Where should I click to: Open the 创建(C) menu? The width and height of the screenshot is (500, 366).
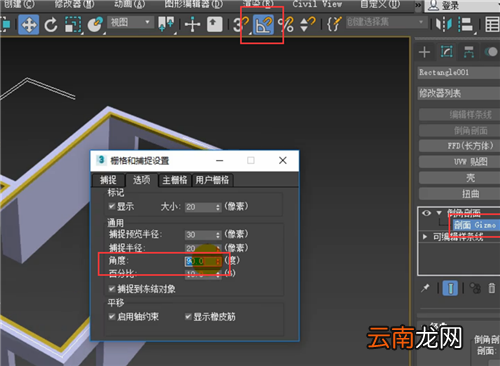(x=19, y=4)
